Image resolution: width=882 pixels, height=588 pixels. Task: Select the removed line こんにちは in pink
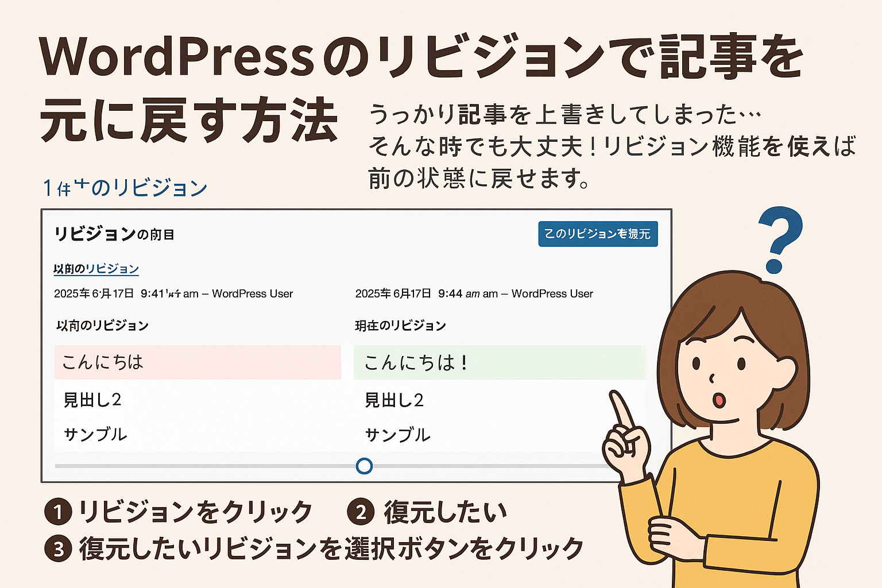point(198,362)
